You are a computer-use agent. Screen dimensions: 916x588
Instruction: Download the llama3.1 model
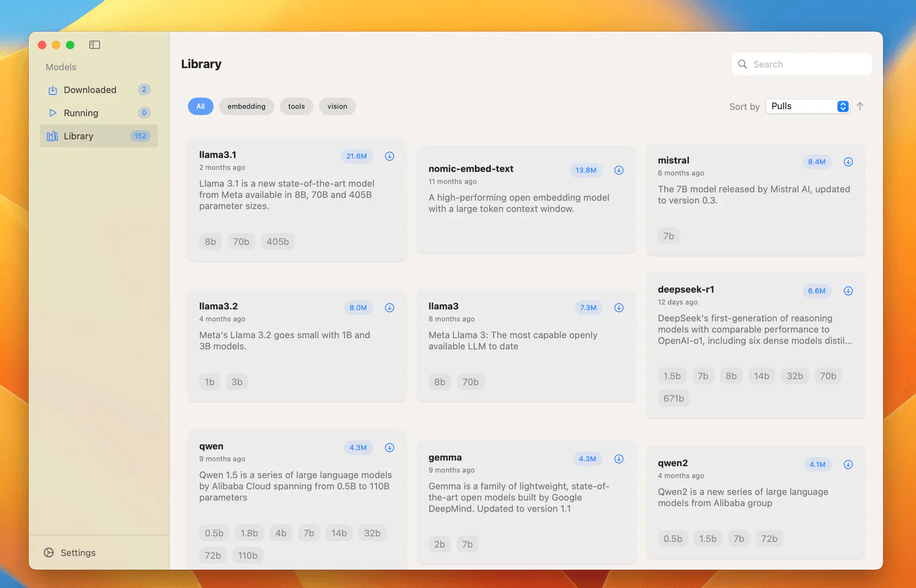389,156
